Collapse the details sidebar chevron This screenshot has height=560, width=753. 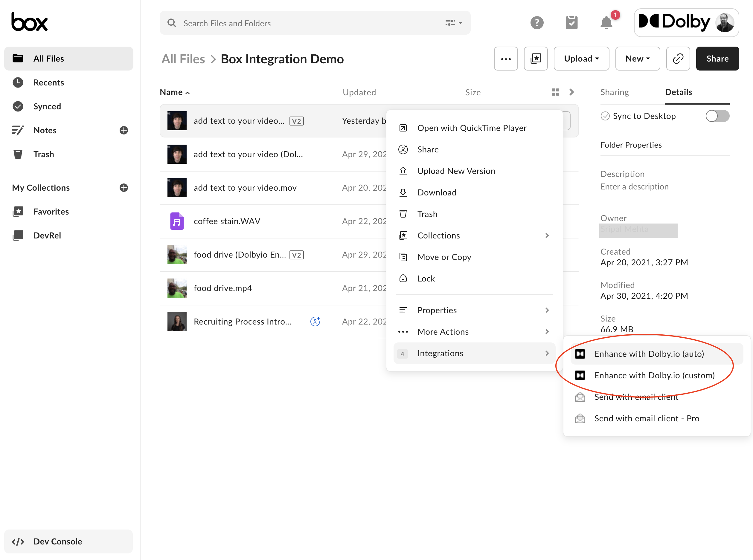pyautogui.click(x=571, y=92)
